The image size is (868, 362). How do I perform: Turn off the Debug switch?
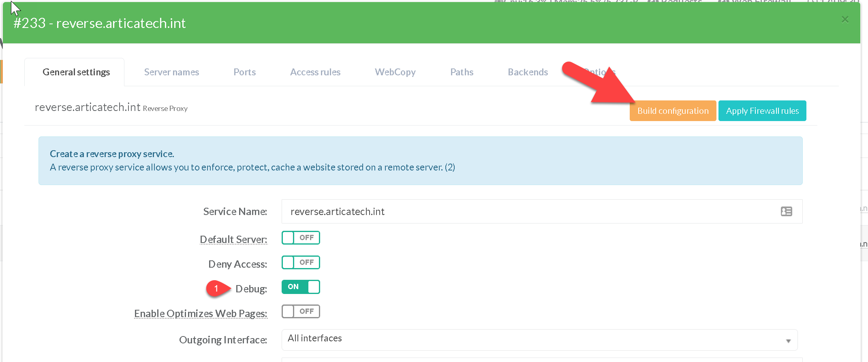click(x=301, y=287)
